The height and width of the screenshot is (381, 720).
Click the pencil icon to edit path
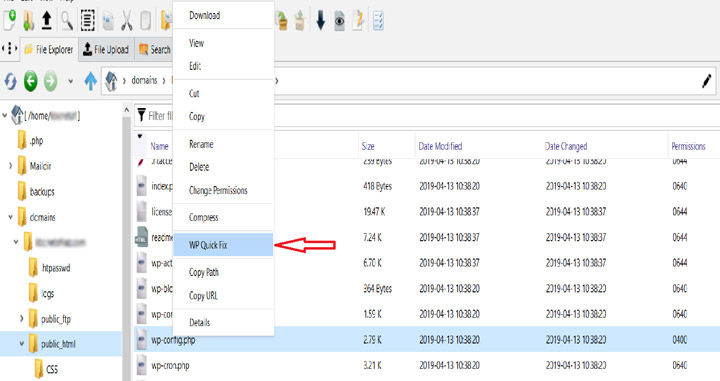(x=707, y=81)
